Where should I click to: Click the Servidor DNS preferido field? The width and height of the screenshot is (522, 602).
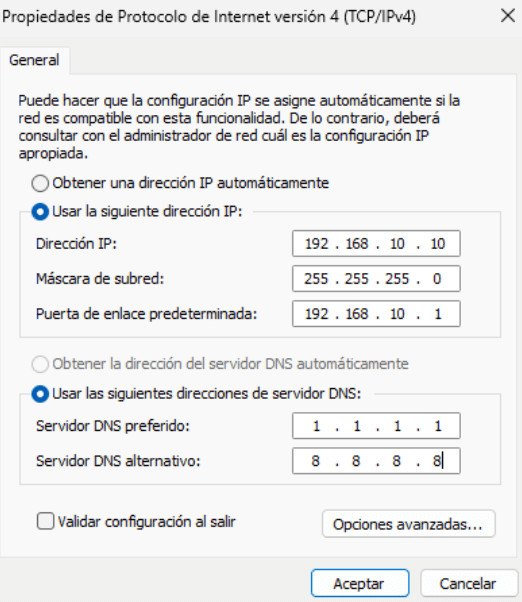click(376, 426)
